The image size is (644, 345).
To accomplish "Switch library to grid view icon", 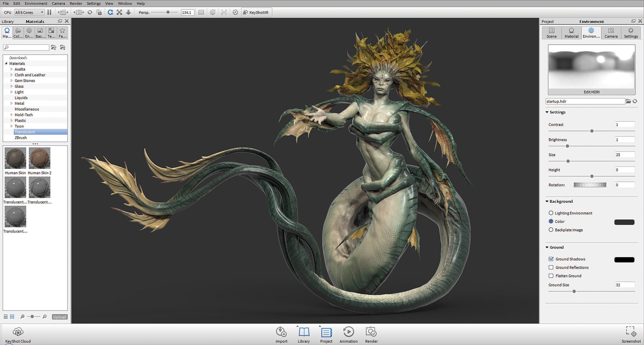I will point(12,316).
